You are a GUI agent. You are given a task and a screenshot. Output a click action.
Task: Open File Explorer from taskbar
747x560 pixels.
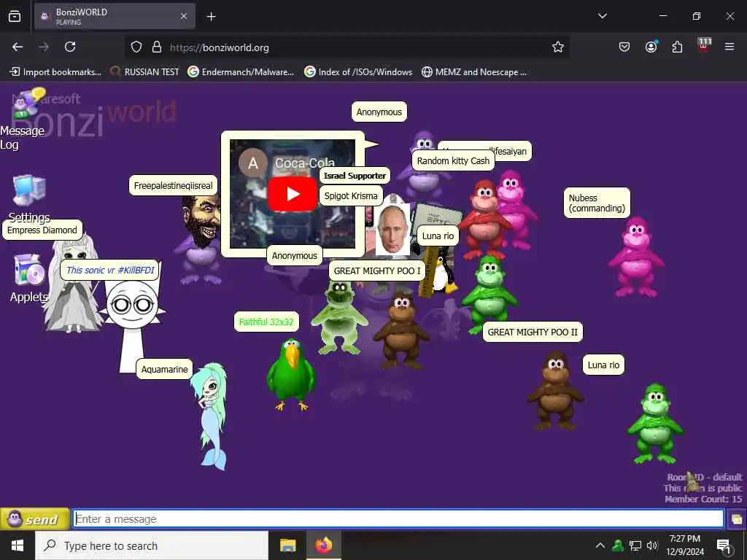pos(287,545)
